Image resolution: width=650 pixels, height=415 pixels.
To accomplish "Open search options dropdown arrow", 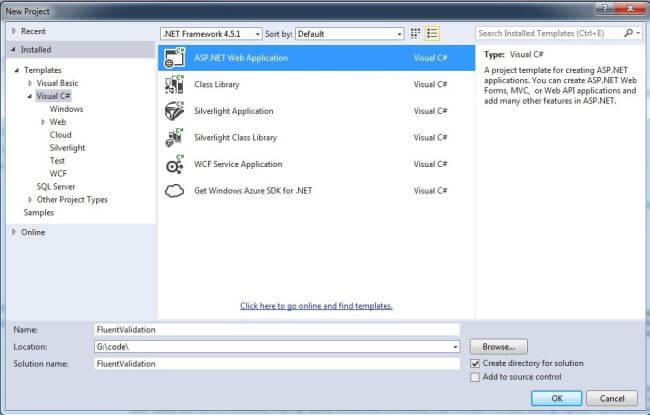I will pyautogui.click(x=638, y=33).
